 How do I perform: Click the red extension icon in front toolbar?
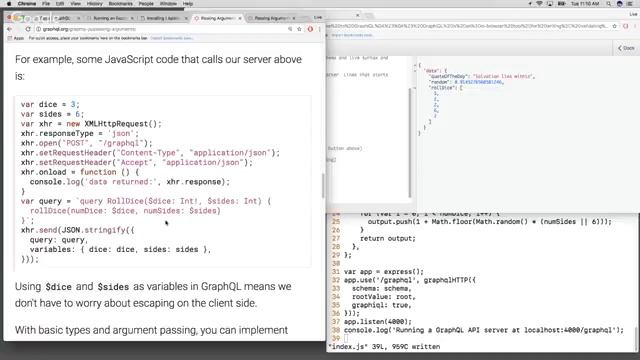point(310,29)
